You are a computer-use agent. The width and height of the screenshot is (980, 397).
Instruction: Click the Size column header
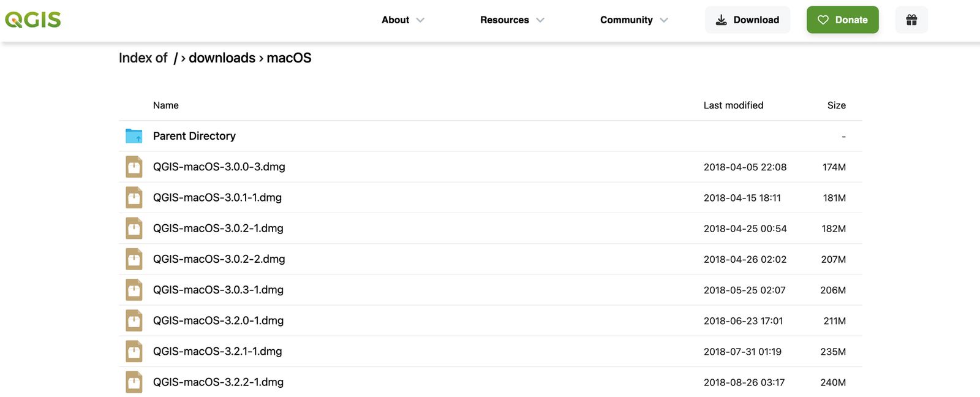pyautogui.click(x=837, y=105)
